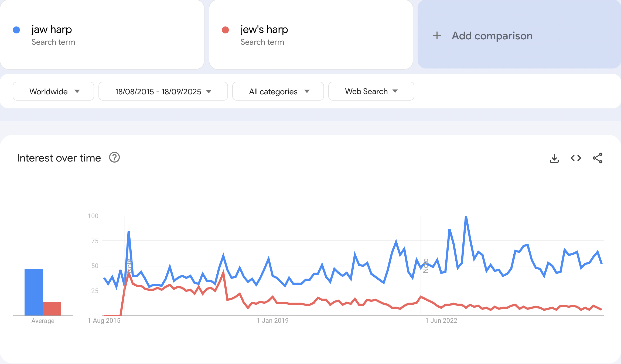Open the All categories dropdown
The width and height of the screenshot is (621, 364).
click(x=278, y=91)
